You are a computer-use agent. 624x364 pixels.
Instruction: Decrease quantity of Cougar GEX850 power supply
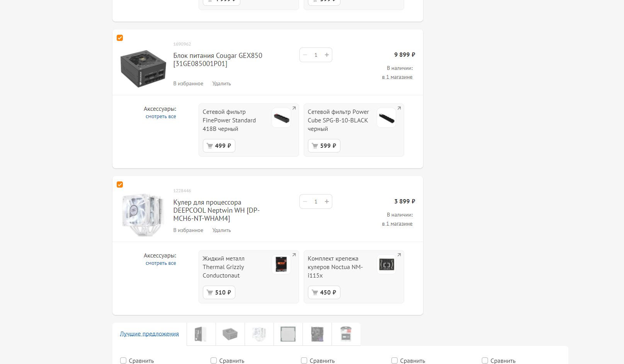(305, 55)
